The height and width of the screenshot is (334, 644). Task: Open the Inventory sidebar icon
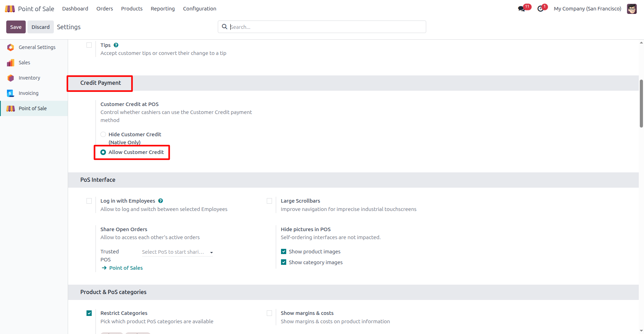[11, 78]
